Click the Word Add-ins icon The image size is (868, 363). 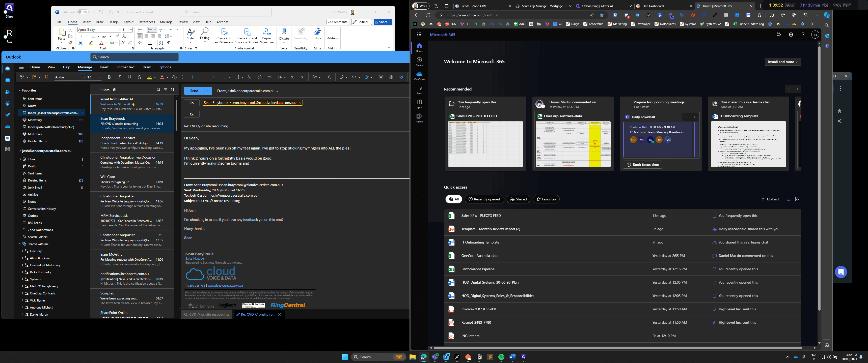(x=332, y=34)
